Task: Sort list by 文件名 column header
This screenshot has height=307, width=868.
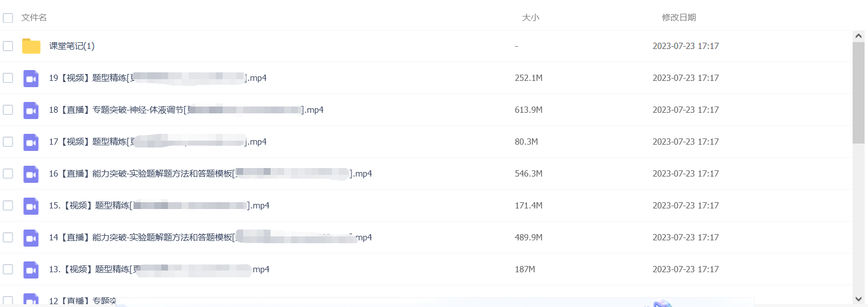Action: pyautogui.click(x=34, y=18)
